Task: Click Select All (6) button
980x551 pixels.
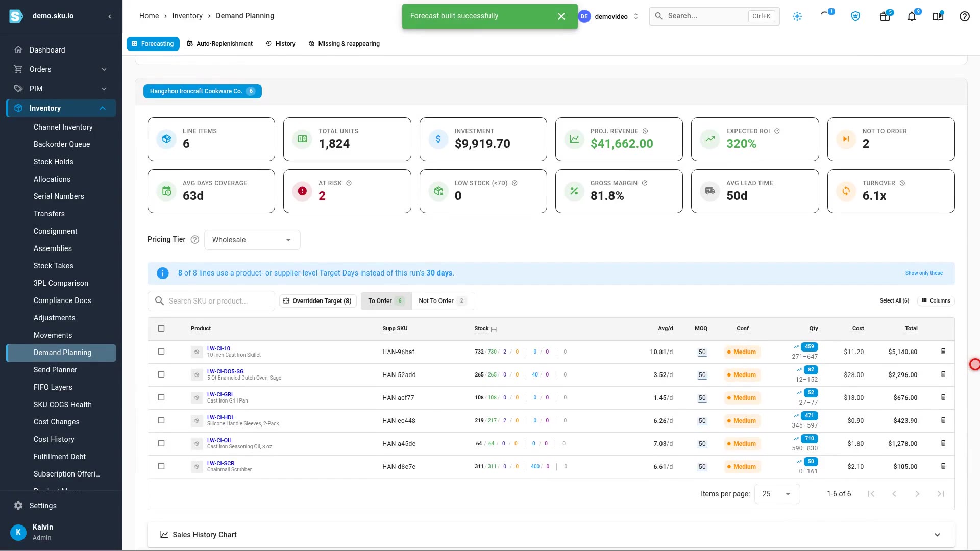Action: tap(894, 301)
